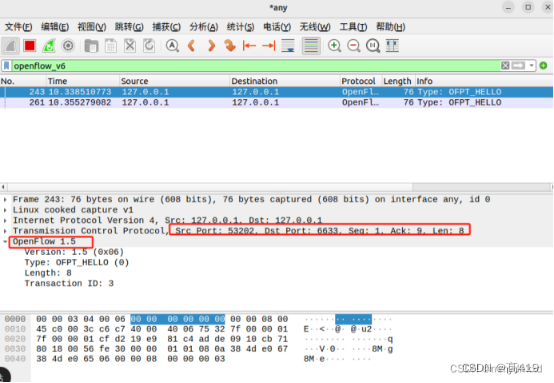The height and width of the screenshot is (383, 554).
Task: Collapse the OpenFlow 1.5 tree node
Action: point(5,242)
